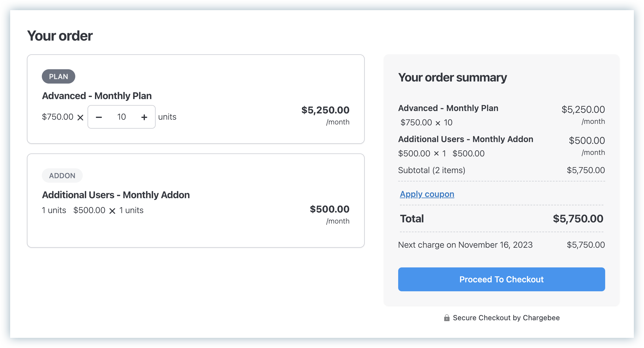Screen dimensions: 644x348
Task: Click the plan quantity field showing 10
Action: 122,117
